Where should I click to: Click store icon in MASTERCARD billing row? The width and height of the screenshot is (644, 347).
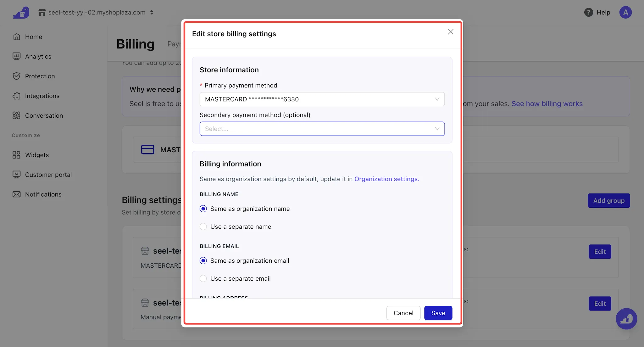(x=145, y=251)
